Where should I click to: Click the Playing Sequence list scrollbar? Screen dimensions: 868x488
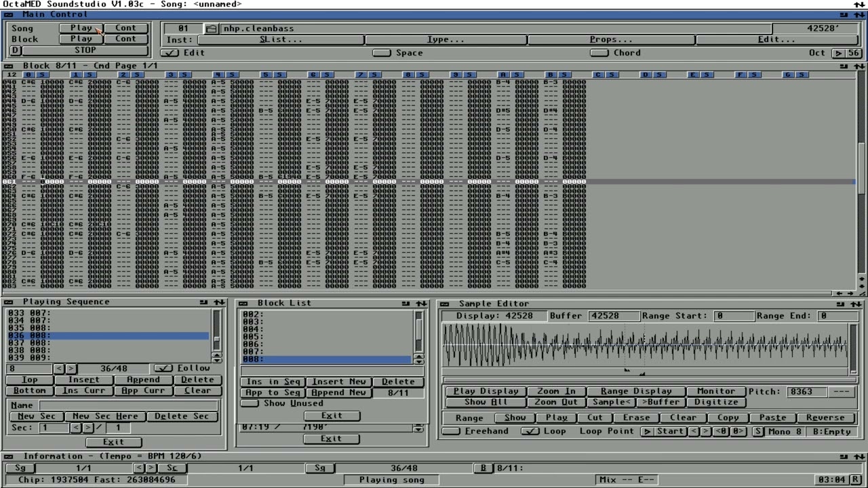[217, 331]
